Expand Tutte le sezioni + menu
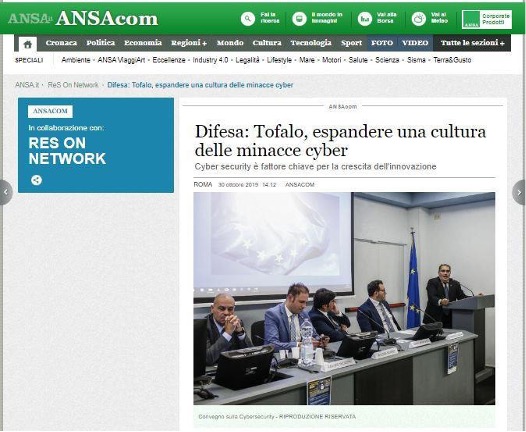 (x=472, y=43)
